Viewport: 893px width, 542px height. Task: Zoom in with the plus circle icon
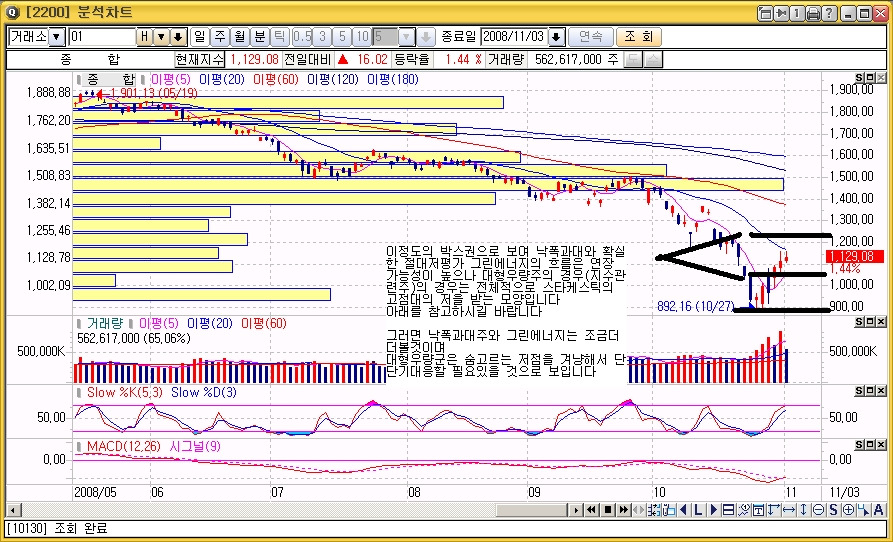(x=848, y=510)
